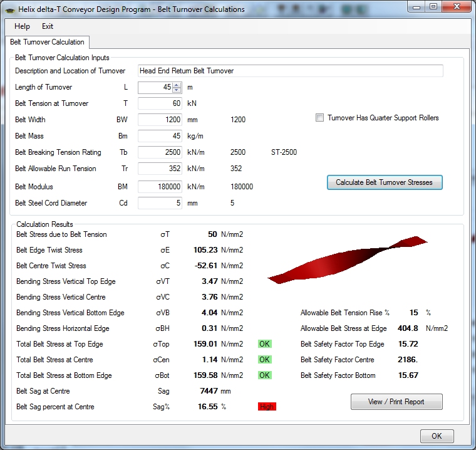Open View / Print Report
Screen dimensions: 476x450
click(396, 402)
